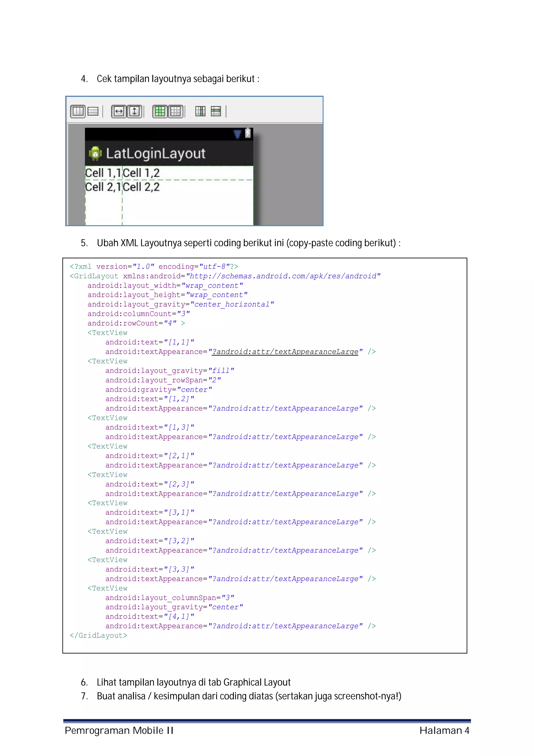Toggle the green show structure grid icon
Screen dimensions: 534x756
tap(160, 112)
